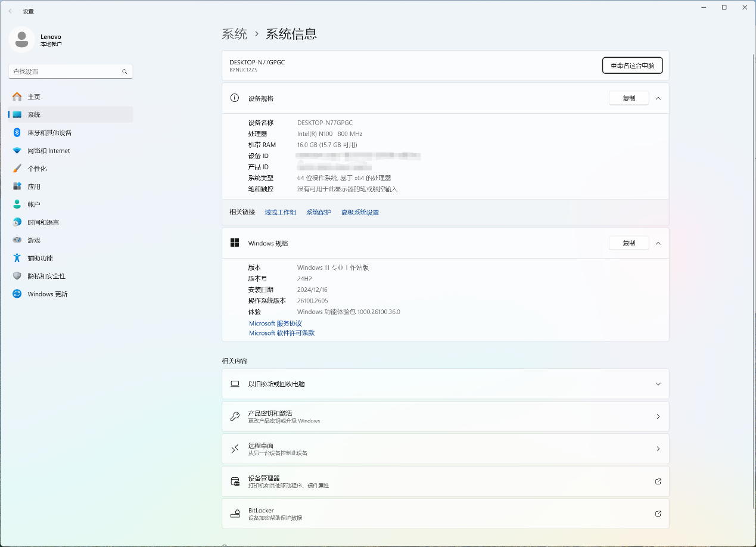This screenshot has height=547, width=756.
Task: Click the Apps (应用) sidebar icon
Action: click(x=17, y=187)
